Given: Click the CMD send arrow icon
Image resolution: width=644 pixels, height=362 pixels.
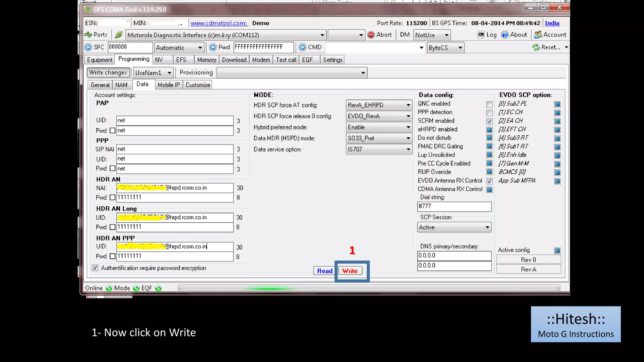Looking at the screenshot, I should click(x=303, y=47).
